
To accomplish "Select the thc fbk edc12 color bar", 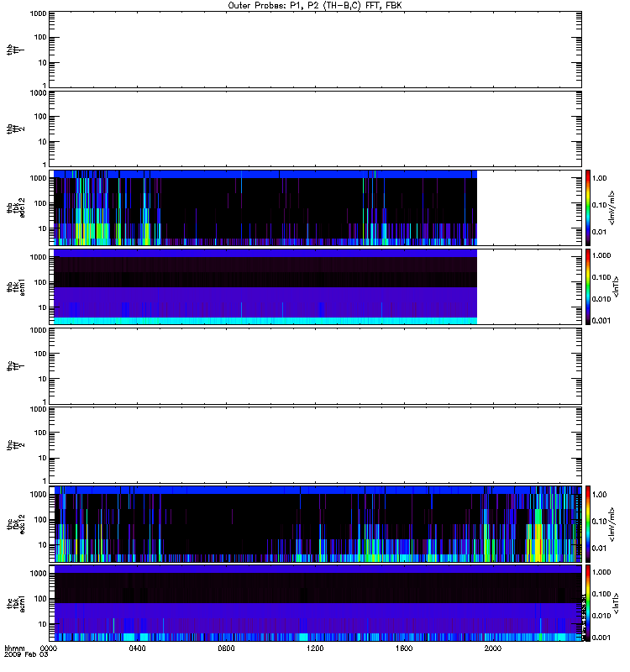I will coord(588,523).
